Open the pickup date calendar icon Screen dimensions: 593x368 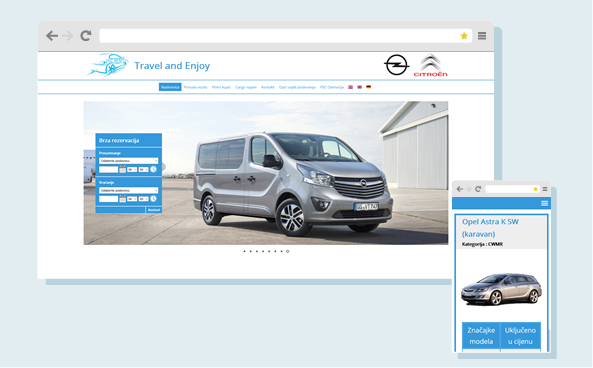pyautogui.click(x=123, y=169)
